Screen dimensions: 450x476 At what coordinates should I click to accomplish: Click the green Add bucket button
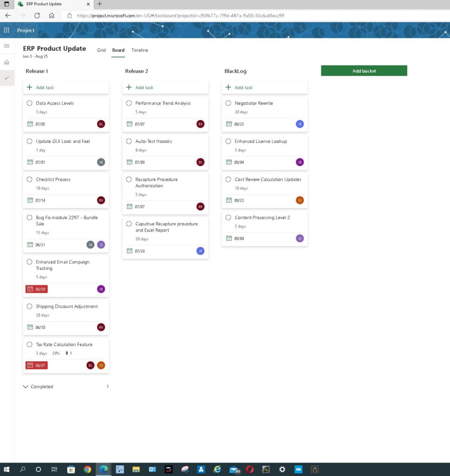click(x=364, y=71)
